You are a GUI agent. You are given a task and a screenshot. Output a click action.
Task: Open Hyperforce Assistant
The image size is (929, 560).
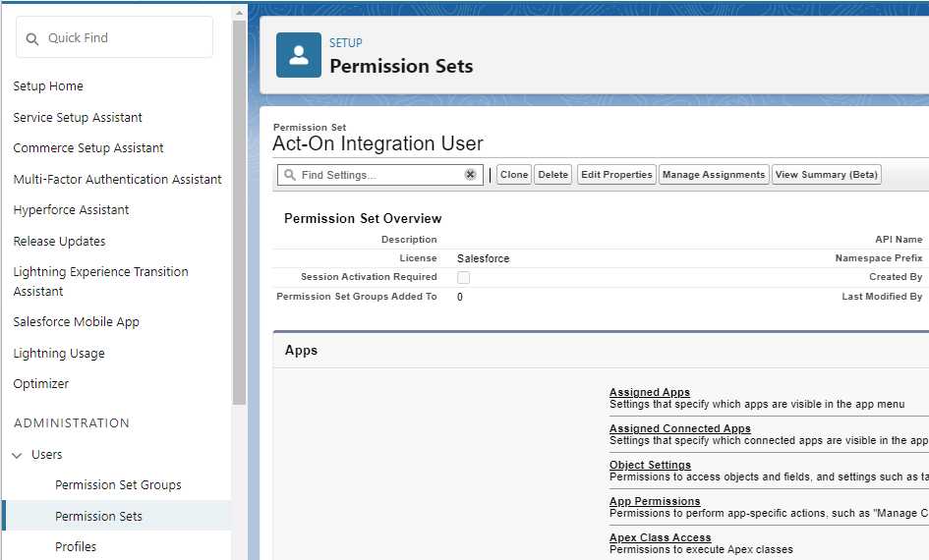click(71, 209)
